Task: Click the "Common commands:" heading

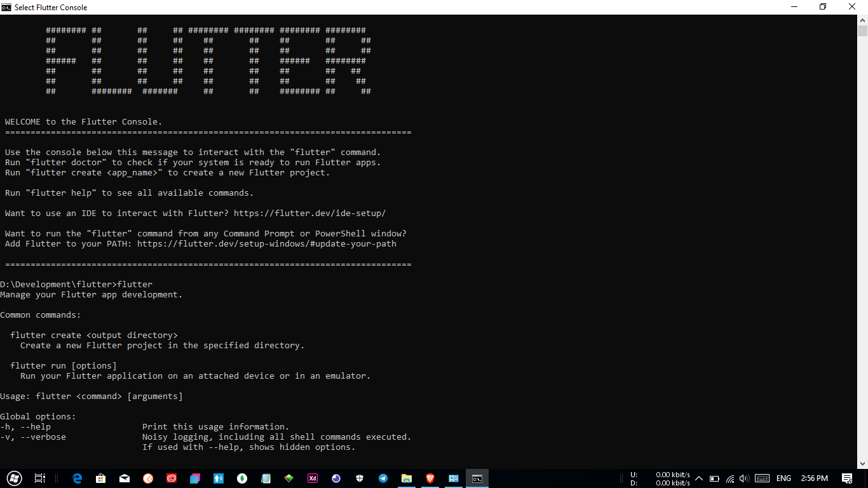Action: [41, 315]
